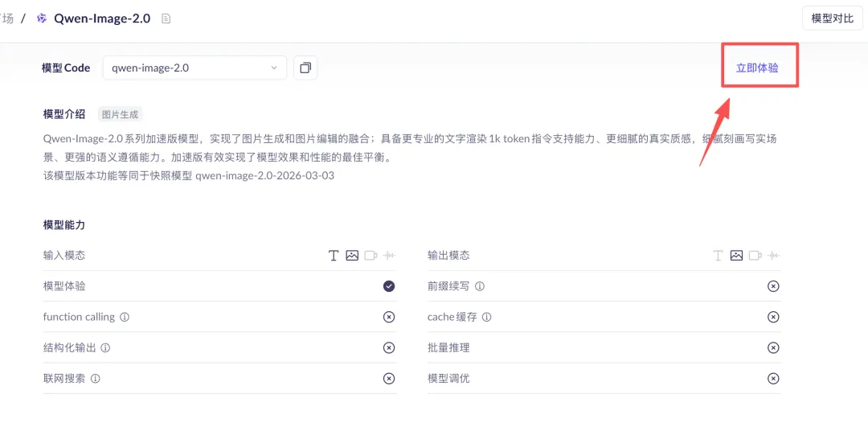868x427 pixels.
Task: Click the X status for 联网搜索
Action: pyautogui.click(x=389, y=379)
